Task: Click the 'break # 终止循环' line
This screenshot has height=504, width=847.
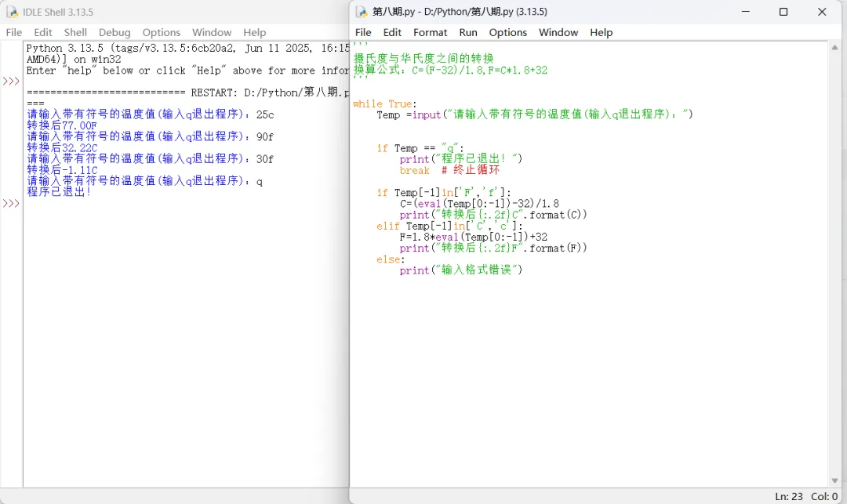Action: [x=449, y=170]
